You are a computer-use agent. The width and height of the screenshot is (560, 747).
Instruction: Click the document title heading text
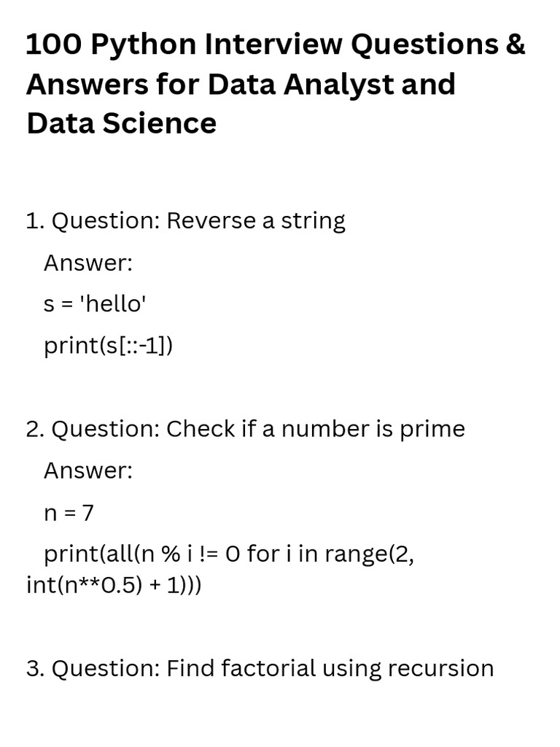(x=276, y=84)
